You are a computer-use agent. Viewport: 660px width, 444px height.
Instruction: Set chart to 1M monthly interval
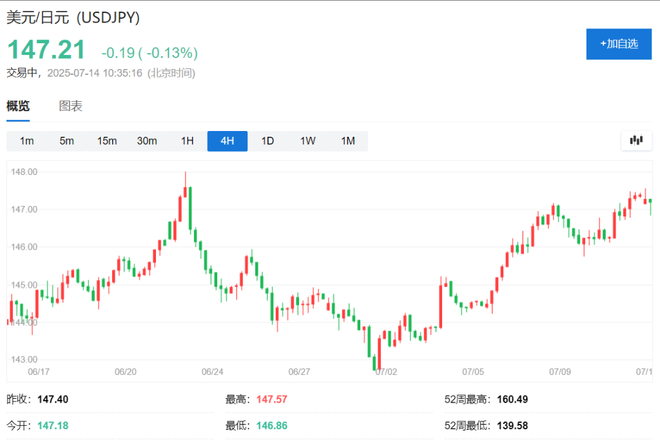348,141
